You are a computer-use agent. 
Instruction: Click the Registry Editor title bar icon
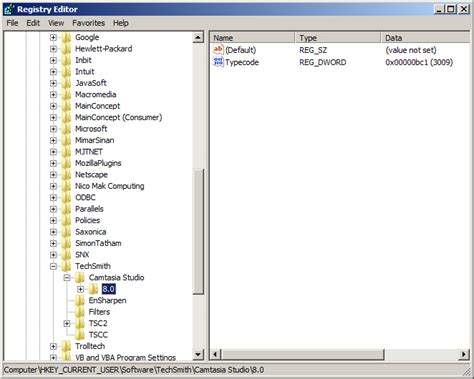point(9,9)
